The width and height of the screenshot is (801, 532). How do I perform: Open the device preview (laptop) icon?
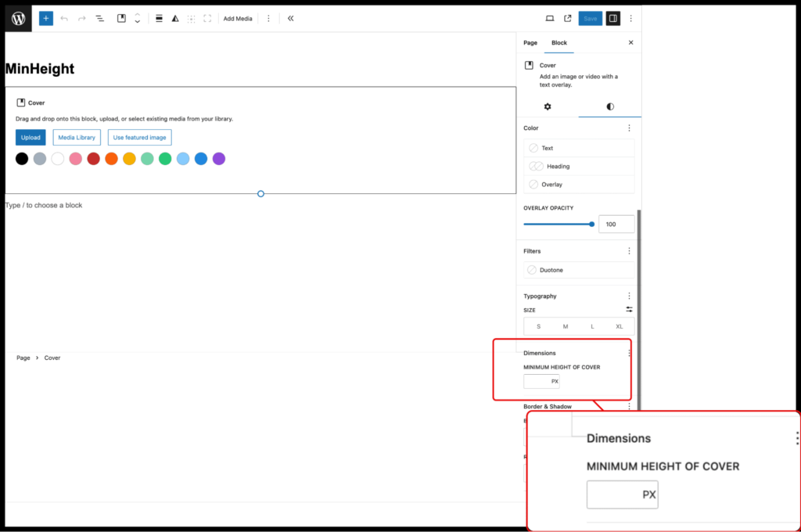[549, 18]
